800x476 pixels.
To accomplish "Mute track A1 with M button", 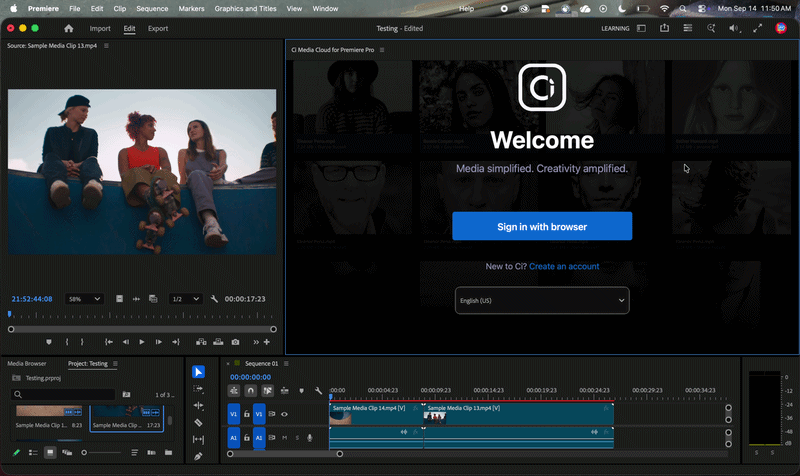I will click(285, 438).
